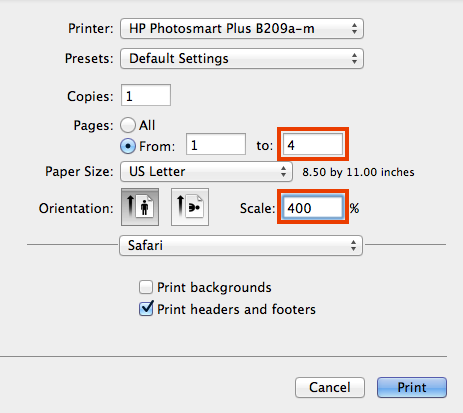Click the Cancel button

point(330,387)
